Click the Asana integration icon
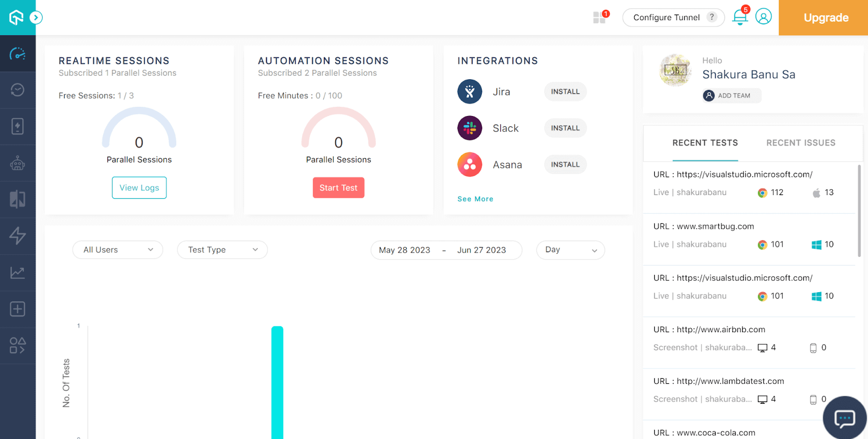This screenshot has width=868, height=439. tap(470, 165)
